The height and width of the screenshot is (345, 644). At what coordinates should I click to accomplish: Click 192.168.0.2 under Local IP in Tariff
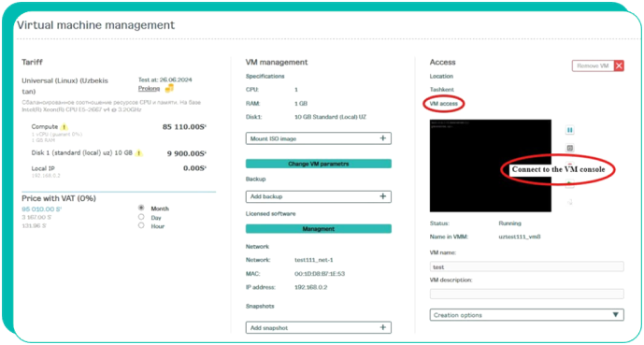[x=46, y=176]
